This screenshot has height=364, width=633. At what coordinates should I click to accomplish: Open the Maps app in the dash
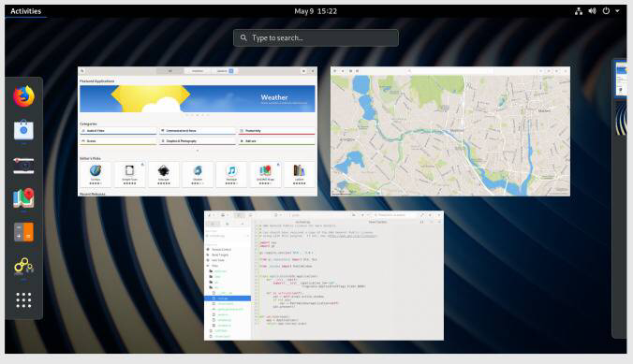pos(23,198)
